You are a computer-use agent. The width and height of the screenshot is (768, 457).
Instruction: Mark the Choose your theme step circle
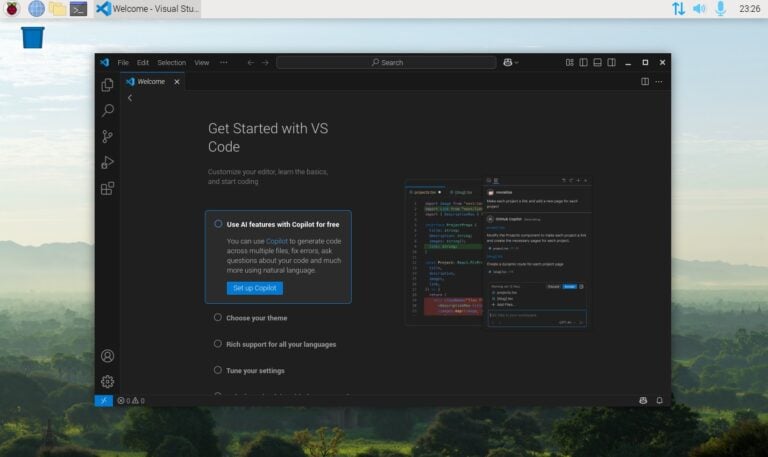217,317
